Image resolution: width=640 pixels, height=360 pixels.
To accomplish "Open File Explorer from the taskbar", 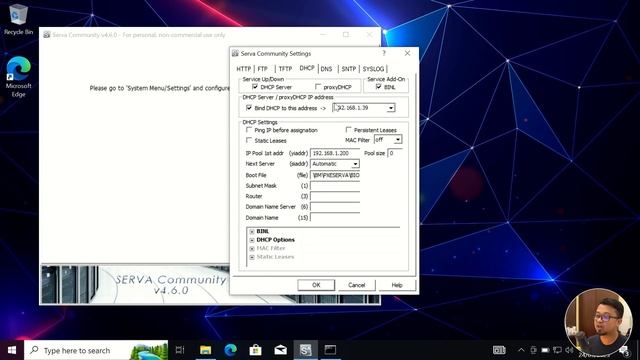I will tap(205, 350).
